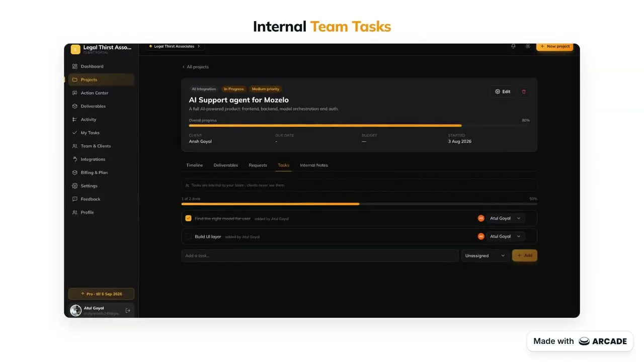Delete the project with the red trash icon
Image resolution: width=644 pixels, height=362 pixels.
pyautogui.click(x=524, y=92)
